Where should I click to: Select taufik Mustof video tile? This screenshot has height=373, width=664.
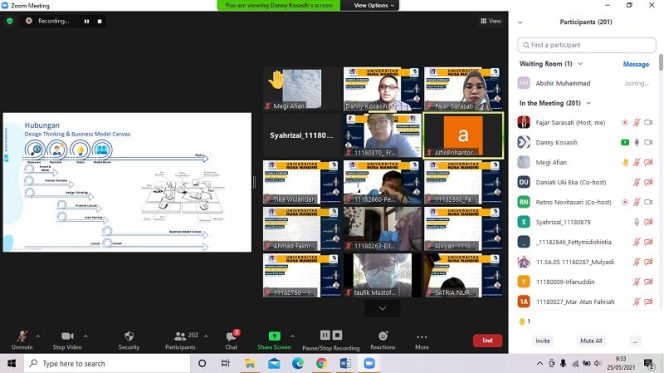382,275
